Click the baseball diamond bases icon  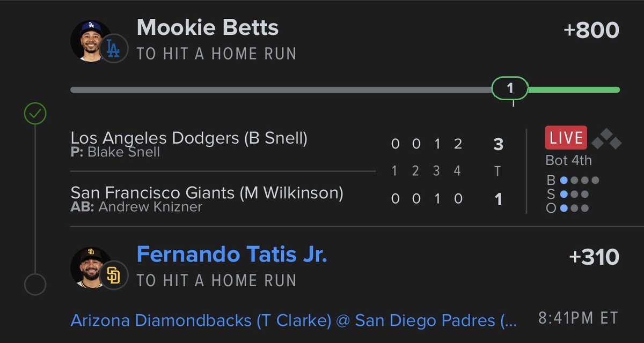[x=606, y=139]
